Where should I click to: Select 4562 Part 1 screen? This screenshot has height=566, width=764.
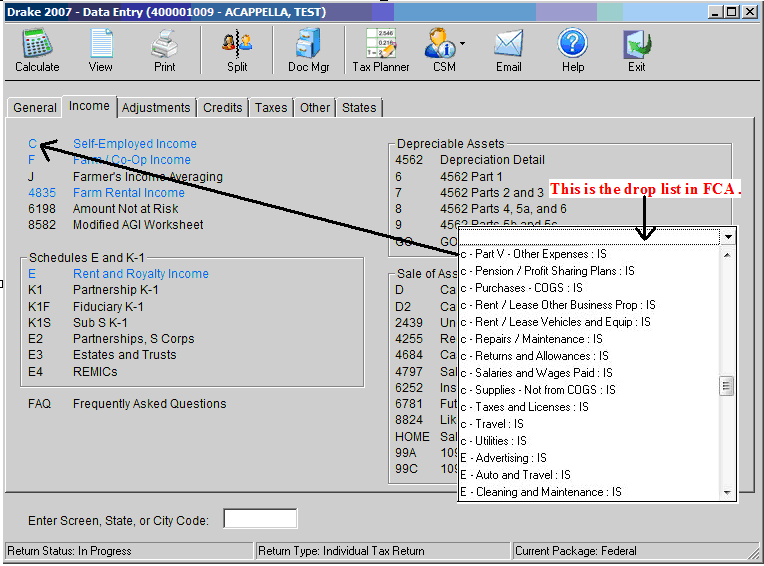[471, 176]
